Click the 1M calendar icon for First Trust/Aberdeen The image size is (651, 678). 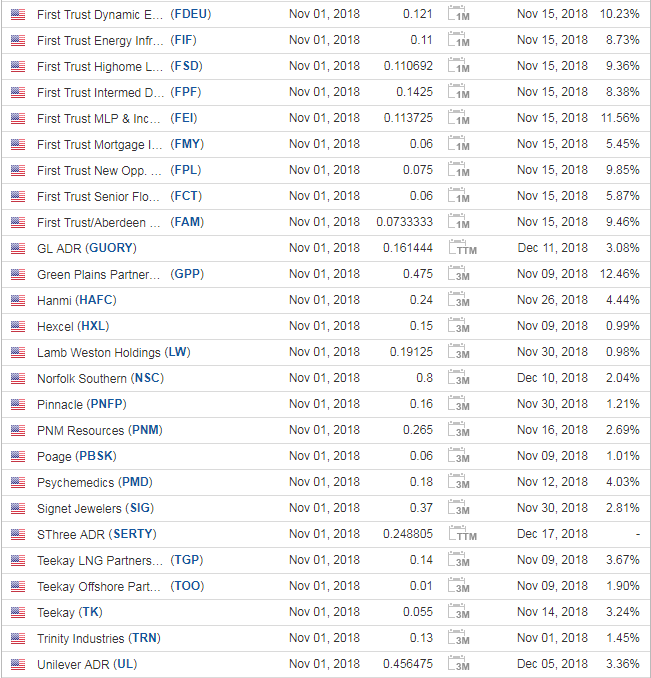(x=459, y=222)
